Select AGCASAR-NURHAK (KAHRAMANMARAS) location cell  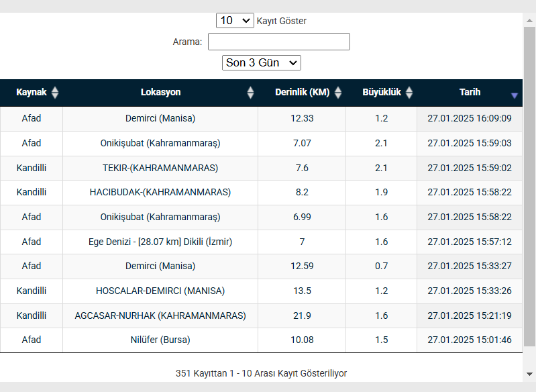pos(160,315)
